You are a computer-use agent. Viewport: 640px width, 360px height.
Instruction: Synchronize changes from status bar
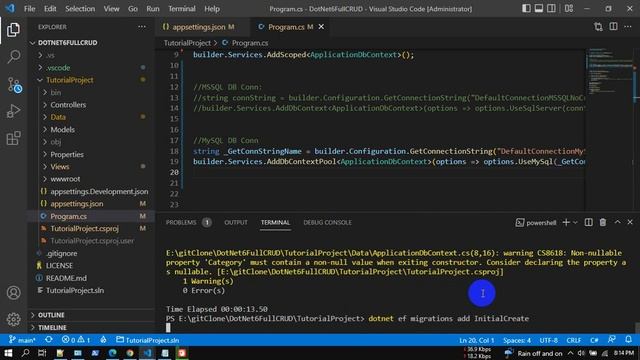(49, 340)
